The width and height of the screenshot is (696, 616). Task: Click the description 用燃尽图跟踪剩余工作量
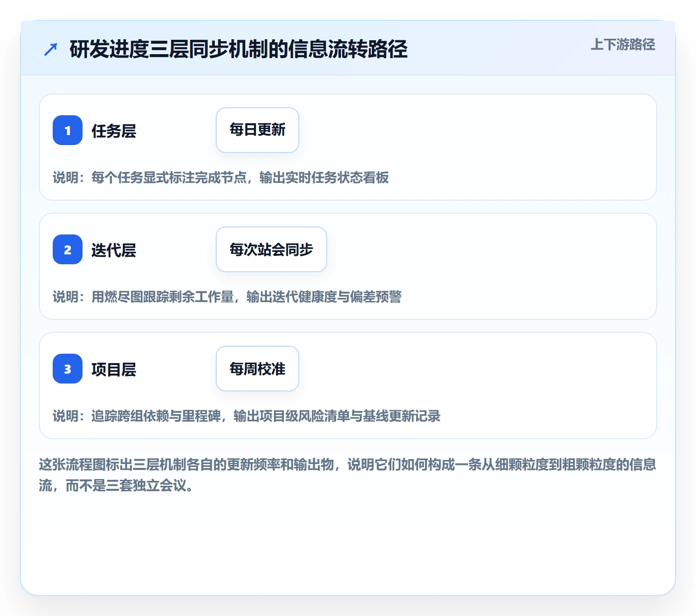click(163, 297)
